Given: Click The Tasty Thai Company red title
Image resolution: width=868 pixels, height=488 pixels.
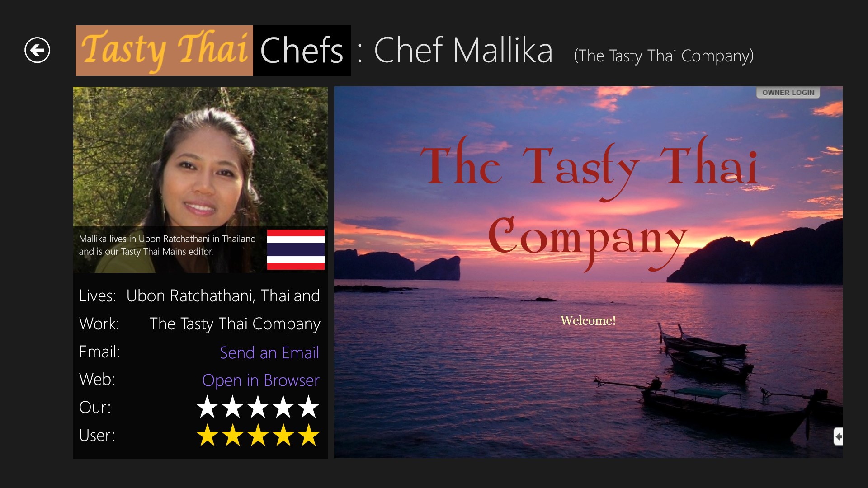Looking at the screenshot, I should (589, 203).
